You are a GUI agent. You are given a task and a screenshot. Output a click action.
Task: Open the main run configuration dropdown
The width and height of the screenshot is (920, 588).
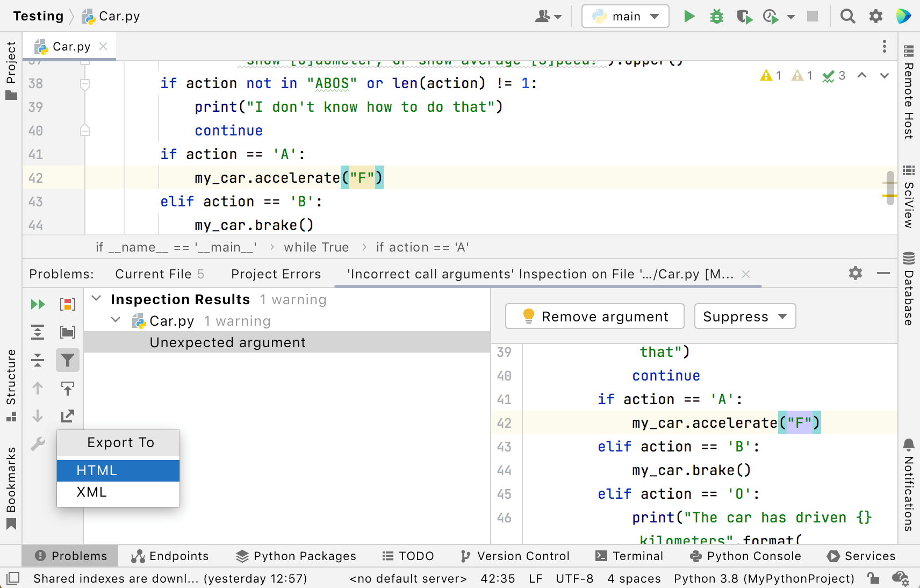click(626, 16)
